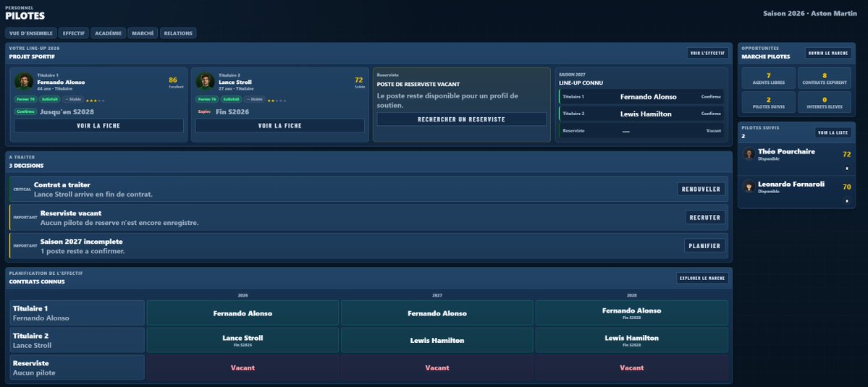Click Saison 2027 incomplete decision title
The image size is (868, 387).
pyautogui.click(x=81, y=242)
